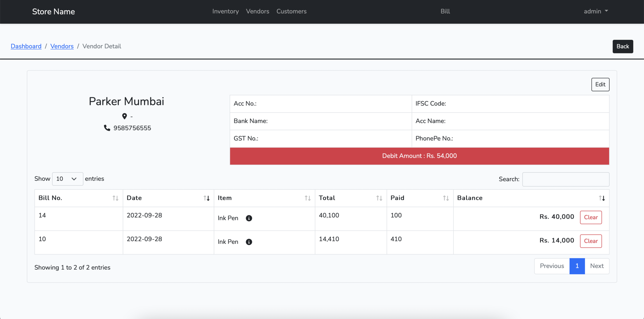Clear the Rs. 14,000 balance
The height and width of the screenshot is (319, 644).
(x=591, y=241)
